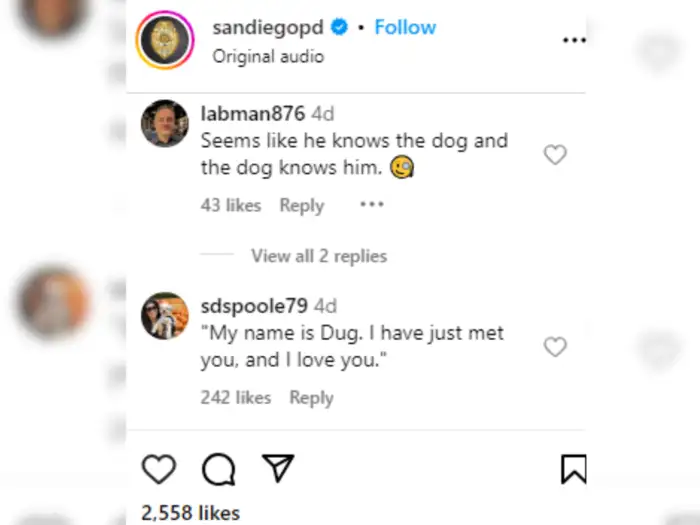Expand View all 2 replies
This screenshot has height=525, width=700.
[x=318, y=256]
